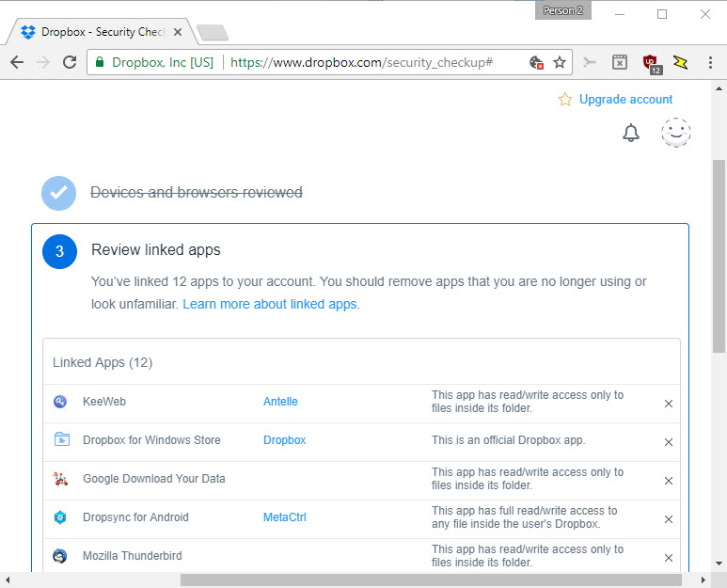Open the account avatar smiley menu

[x=676, y=133]
